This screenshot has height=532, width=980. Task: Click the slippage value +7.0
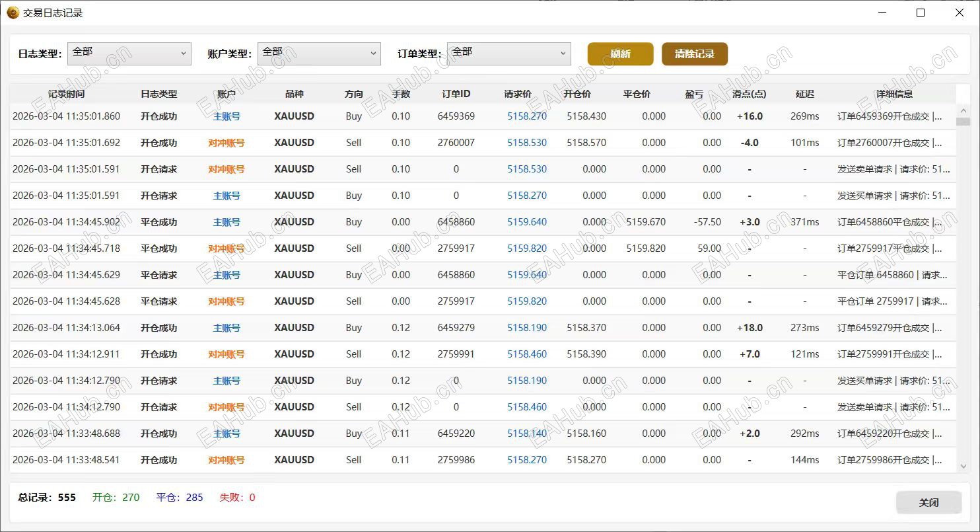click(x=750, y=354)
